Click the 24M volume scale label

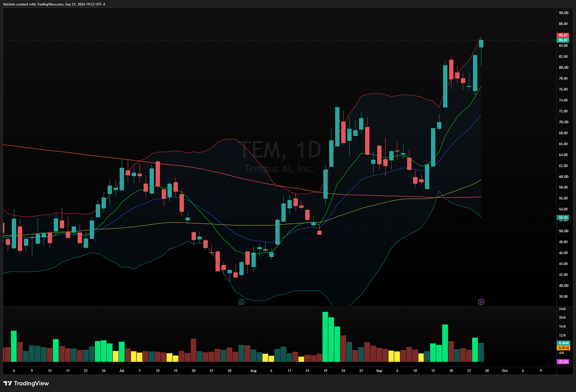pos(562,309)
